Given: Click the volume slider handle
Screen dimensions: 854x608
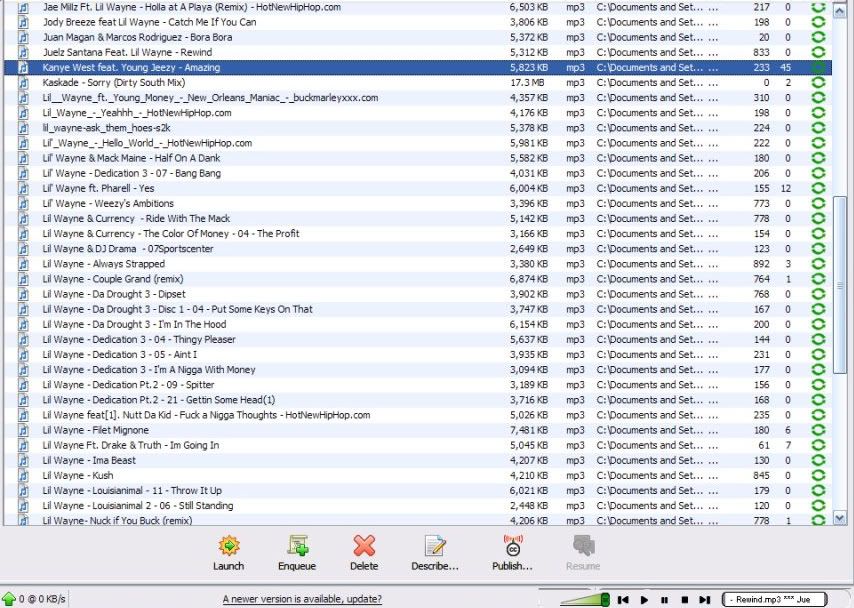Looking at the screenshot, I should [x=604, y=598].
